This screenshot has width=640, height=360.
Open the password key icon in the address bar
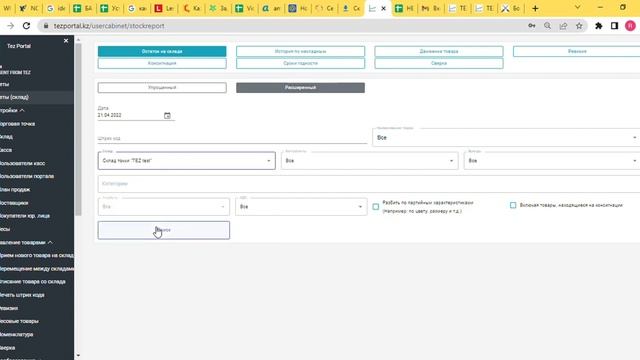pos(531,26)
